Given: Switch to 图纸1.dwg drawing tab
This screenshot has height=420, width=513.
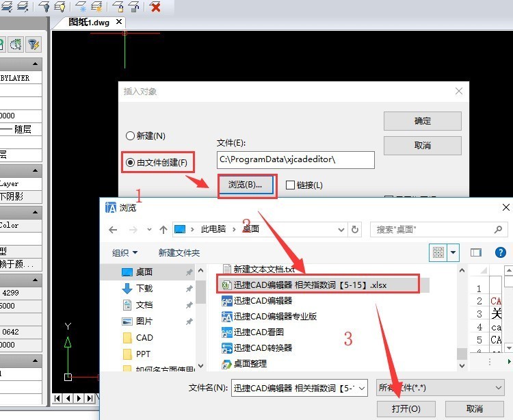Looking at the screenshot, I should point(89,23).
